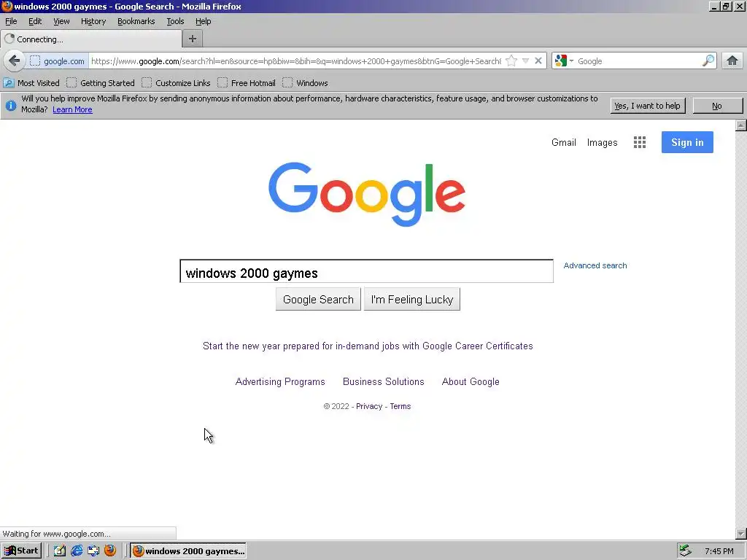Open Internet Explorer from quick launch

[x=77, y=551]
